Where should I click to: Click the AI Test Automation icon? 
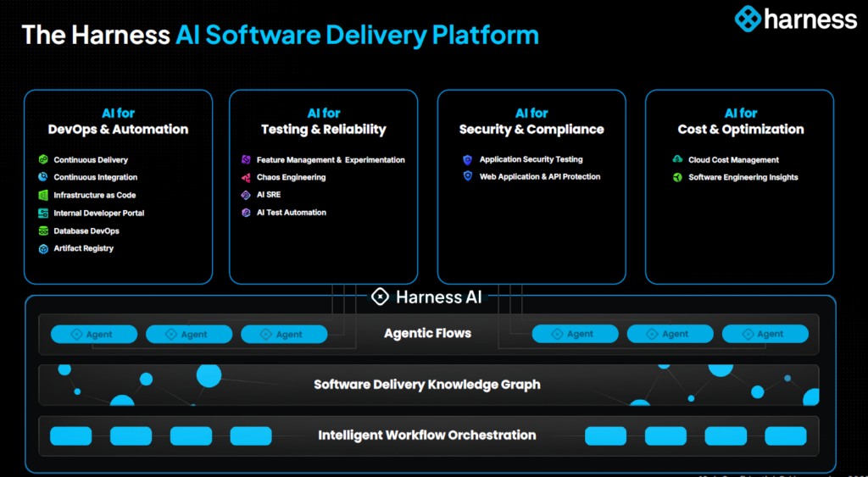[246, 213]
